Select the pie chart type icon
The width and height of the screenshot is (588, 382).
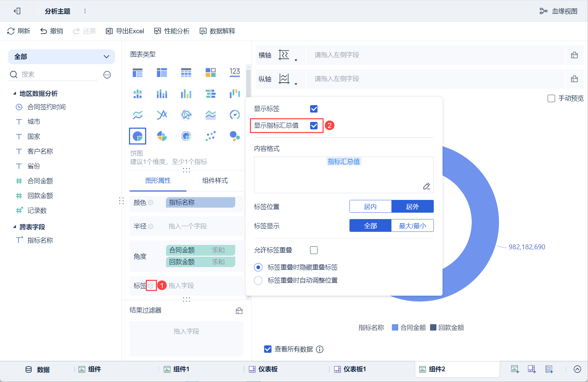[137, 136]
